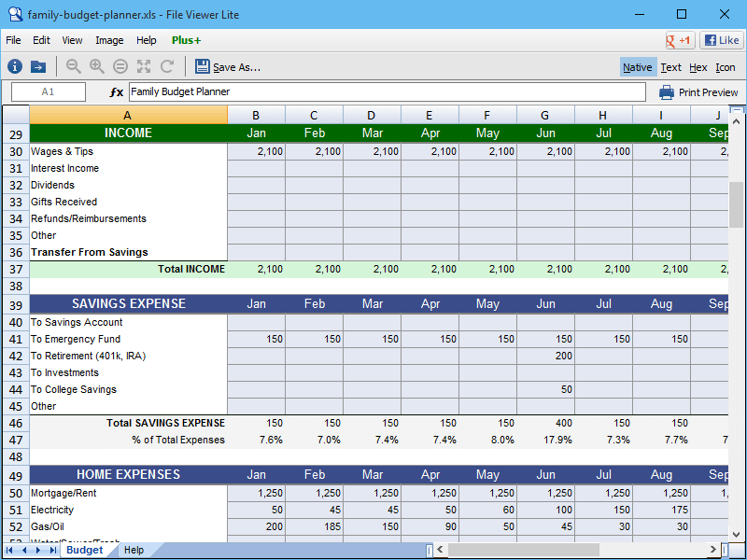Open Print Preview
The height and width of the screenshot is (560, 747).
click(x=698, y=92)
